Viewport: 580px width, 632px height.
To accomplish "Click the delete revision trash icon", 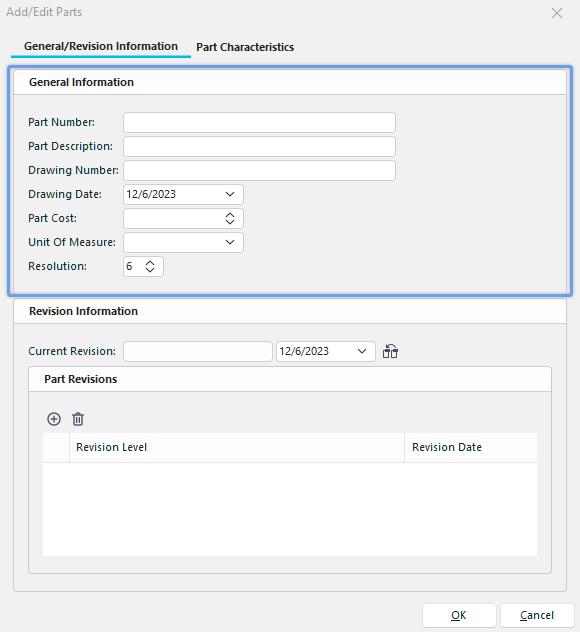I will pyautogui.click(x=78, y=419).
